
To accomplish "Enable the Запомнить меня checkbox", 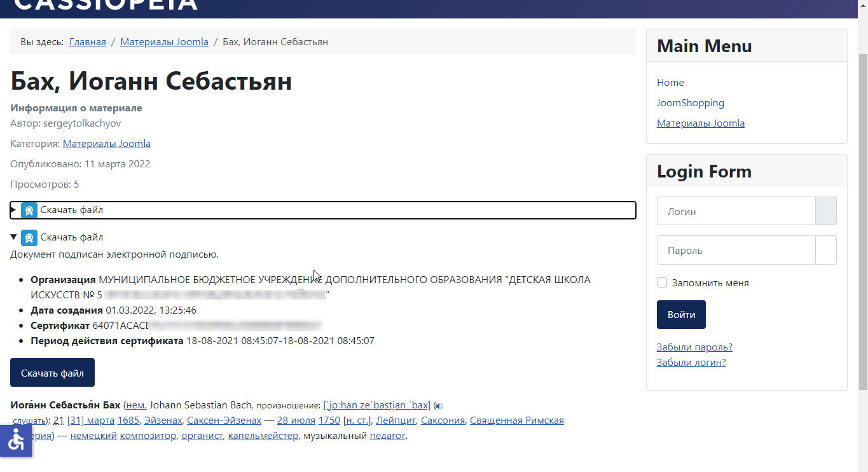I will click(x=662, y=283).
